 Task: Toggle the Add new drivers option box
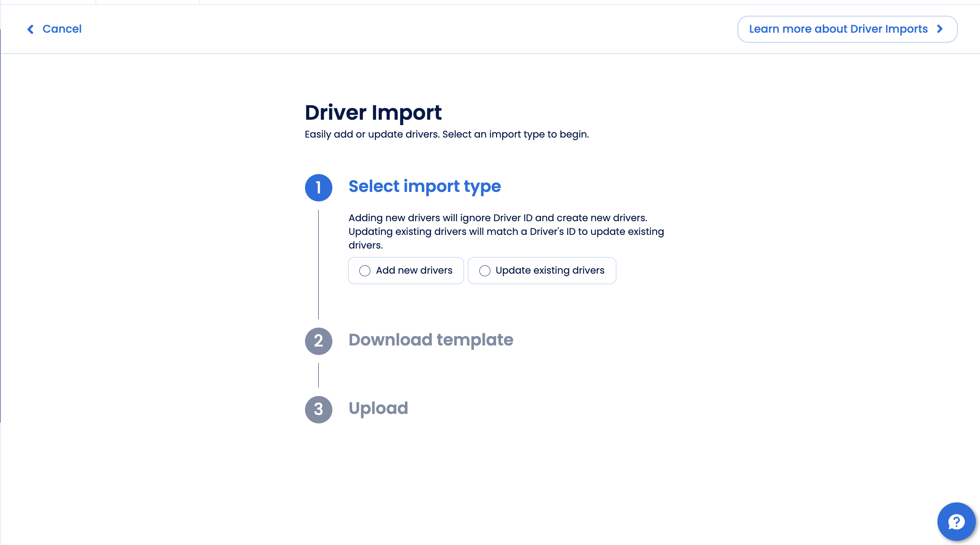pos(406,271)
